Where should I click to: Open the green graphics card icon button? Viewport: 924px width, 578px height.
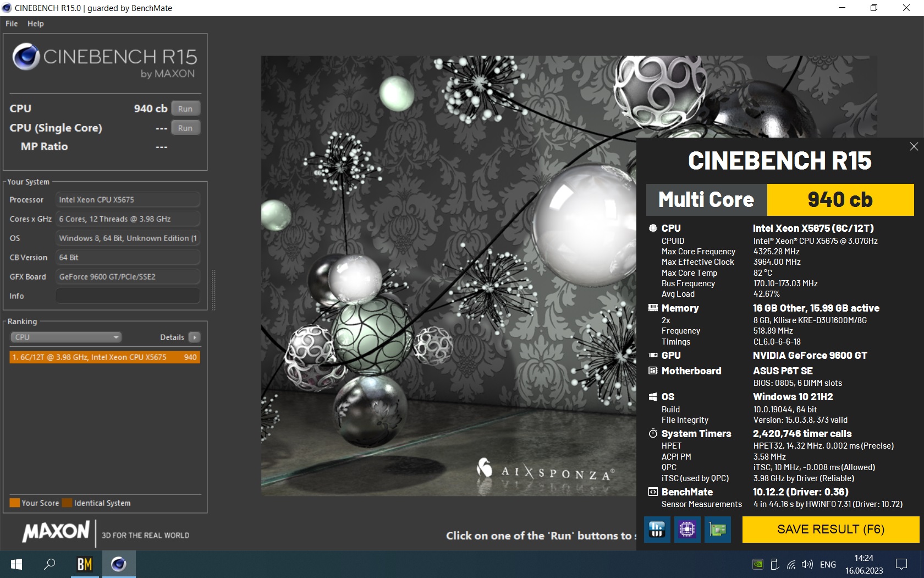click(x=718, y=530)
